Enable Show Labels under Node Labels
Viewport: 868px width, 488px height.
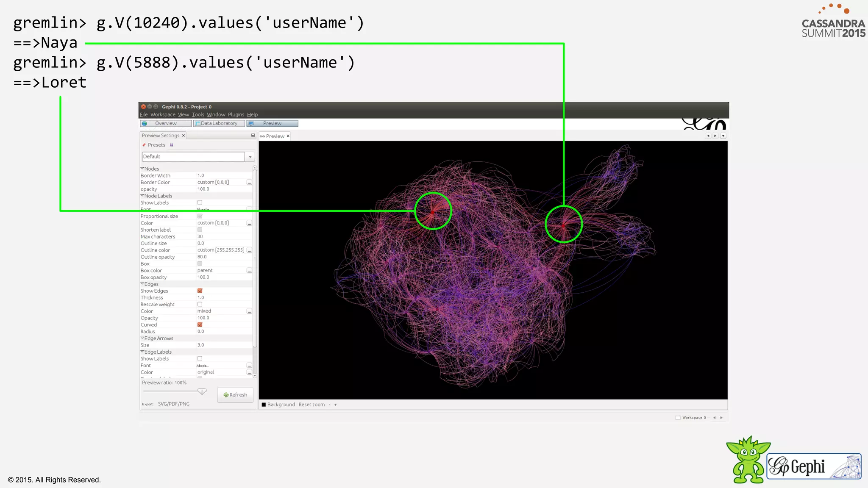click(x=200, y=203)
